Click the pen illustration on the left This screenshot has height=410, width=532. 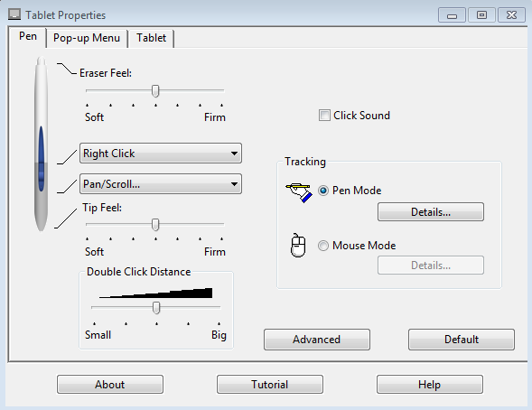click(41, 144)
